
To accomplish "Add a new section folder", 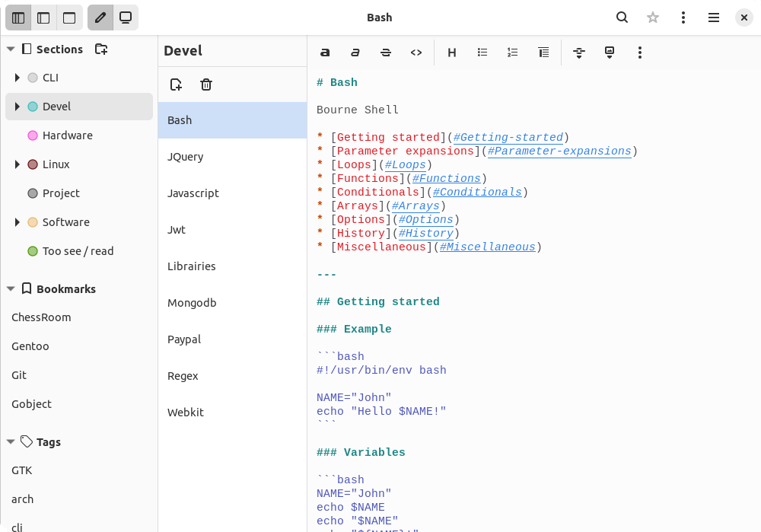I will click(x=101, y=49).
